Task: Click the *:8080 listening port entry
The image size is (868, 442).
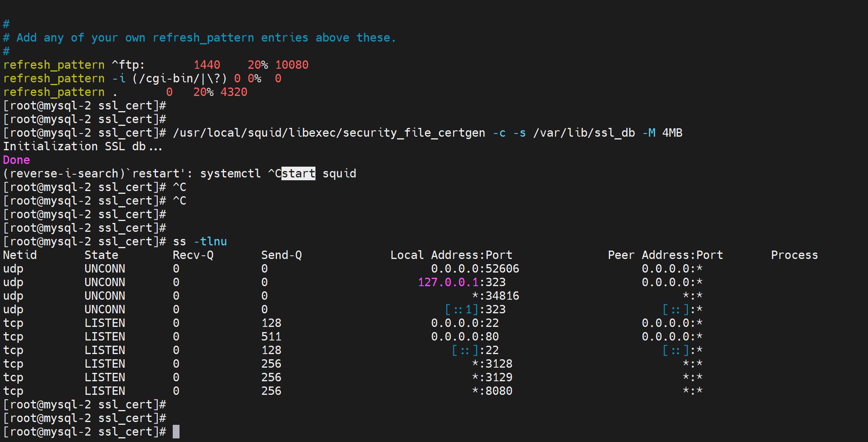Action: click(x=492, y=391)
